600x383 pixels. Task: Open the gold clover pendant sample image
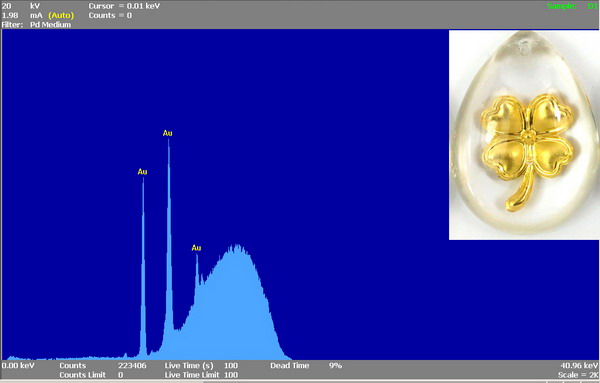pos(524,135)
